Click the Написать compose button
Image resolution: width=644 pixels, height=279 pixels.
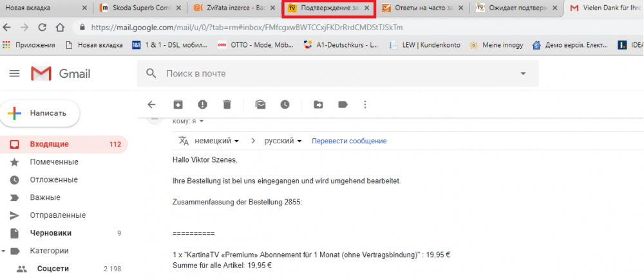pos(40,113)
